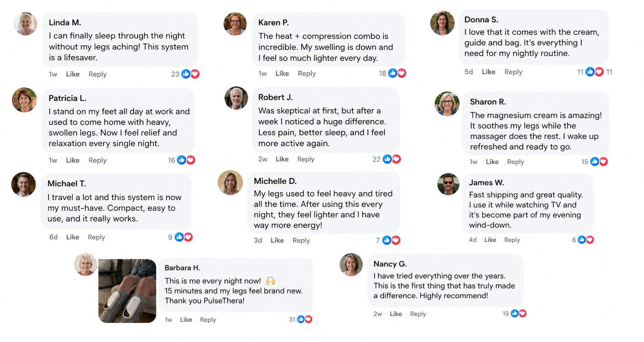644x342 pixels.
Task: View Barbara H.'s attached leg massager photo
Action: tap(127, 291)
